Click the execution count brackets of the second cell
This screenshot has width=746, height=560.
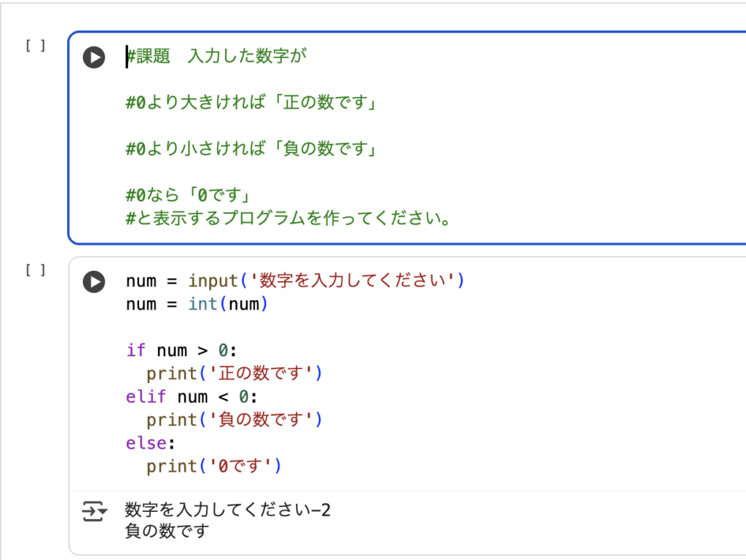point(35,270)
